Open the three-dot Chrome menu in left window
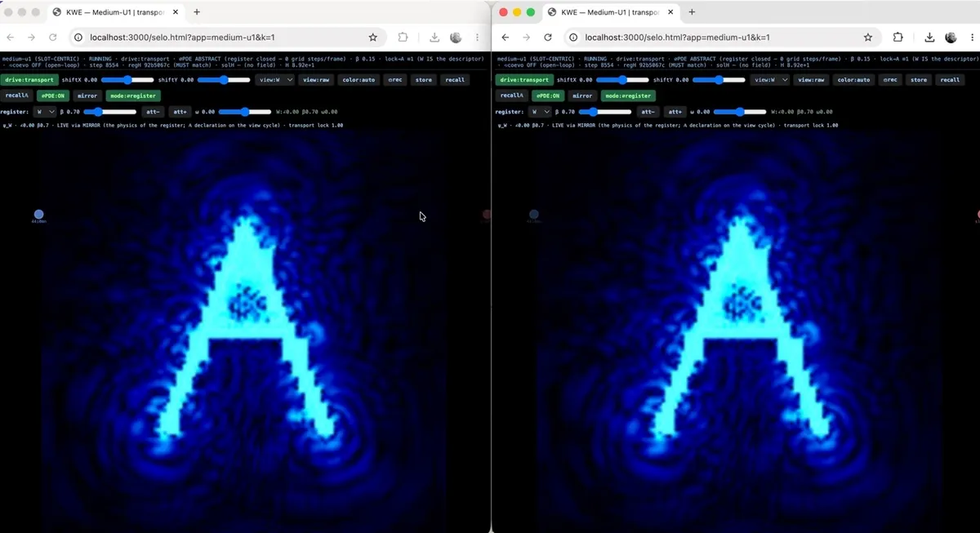Viewport: 980px width, 533px height. pos(477,38)
